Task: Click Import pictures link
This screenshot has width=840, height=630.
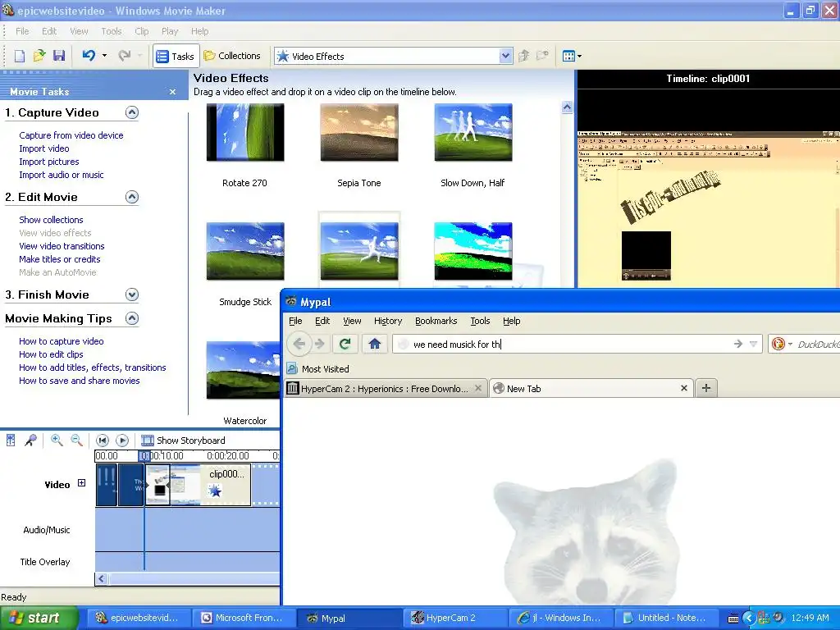Action: 48,162
